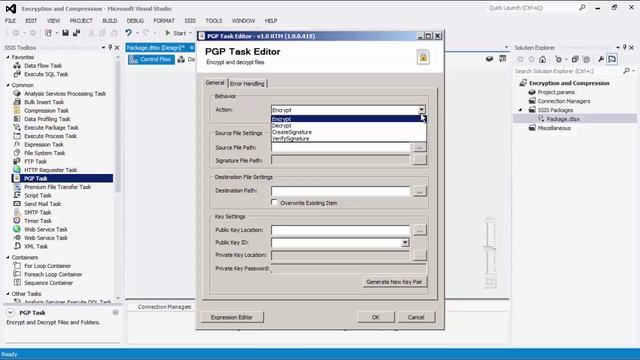This screenshot has width=640, height=360.
Task: Click the Destination Path field
Action: (x=340, y=191)
